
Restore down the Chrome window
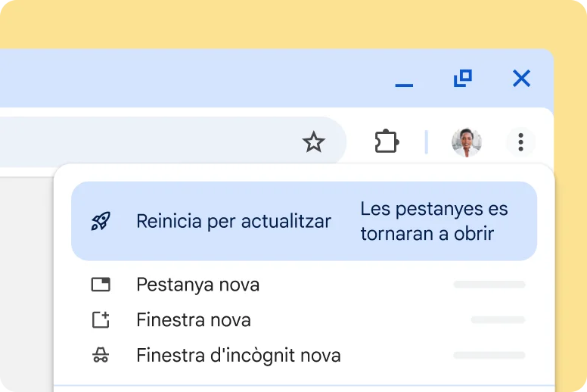tap(462, 78)
